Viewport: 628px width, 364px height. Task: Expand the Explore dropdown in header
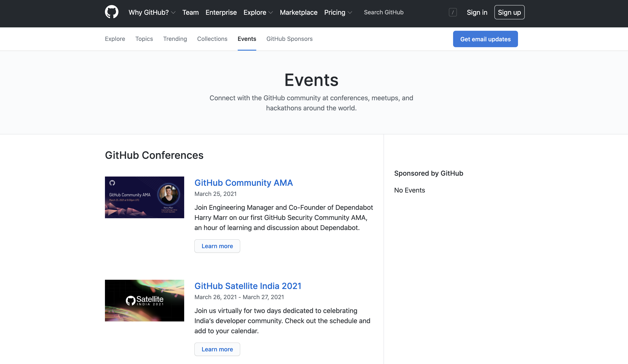258,12
